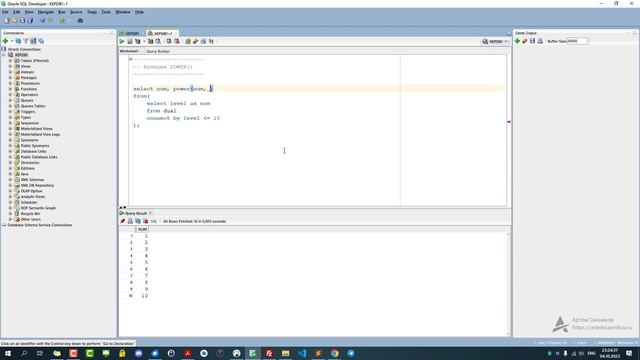Expand the Triggers node
640x360 pixels.
pyautogui.click(x=10, y=111)
